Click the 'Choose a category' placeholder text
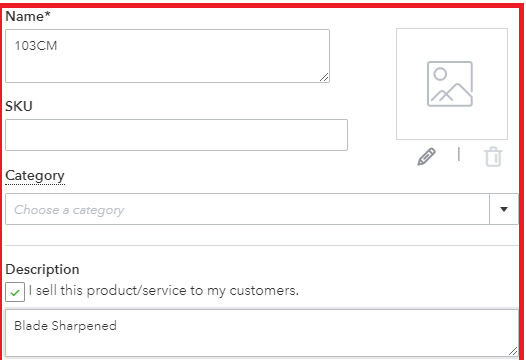The image size is (526, 360). coord(69,210)
